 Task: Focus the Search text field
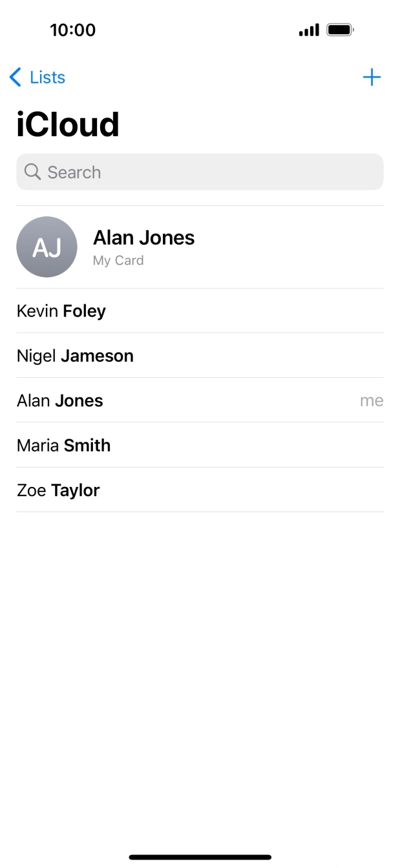(x=207, y=172)
